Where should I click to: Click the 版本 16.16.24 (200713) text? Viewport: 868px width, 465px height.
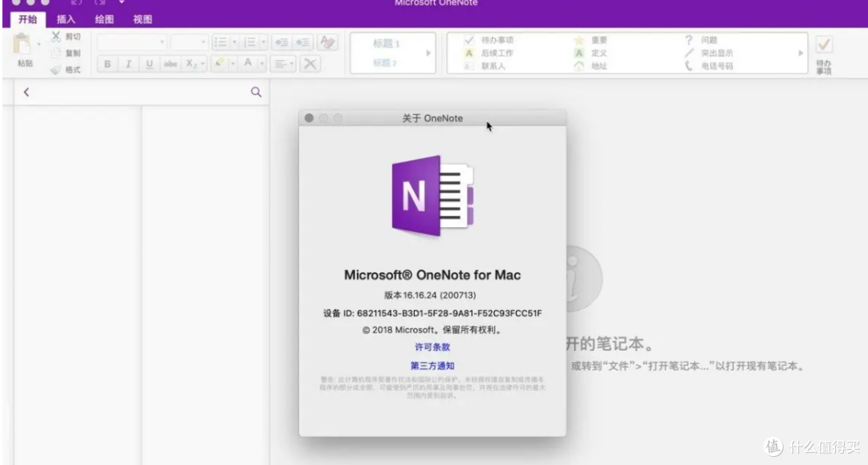tap(430, 296)
